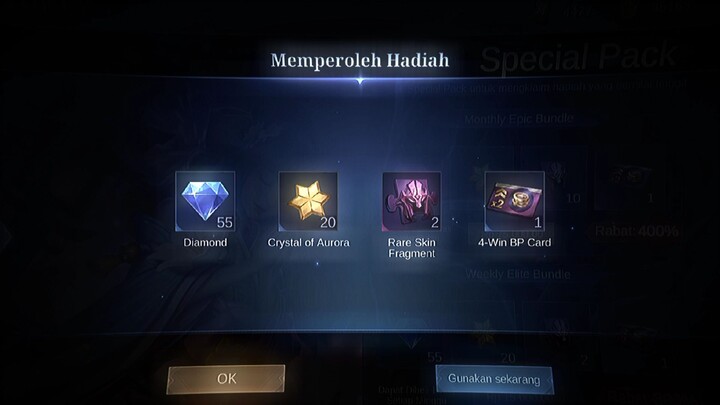Viewport: 720px width, 405px height.
Task: Select the dimmed Monthly Epic Bundle entry
Action: pos(519,119)
